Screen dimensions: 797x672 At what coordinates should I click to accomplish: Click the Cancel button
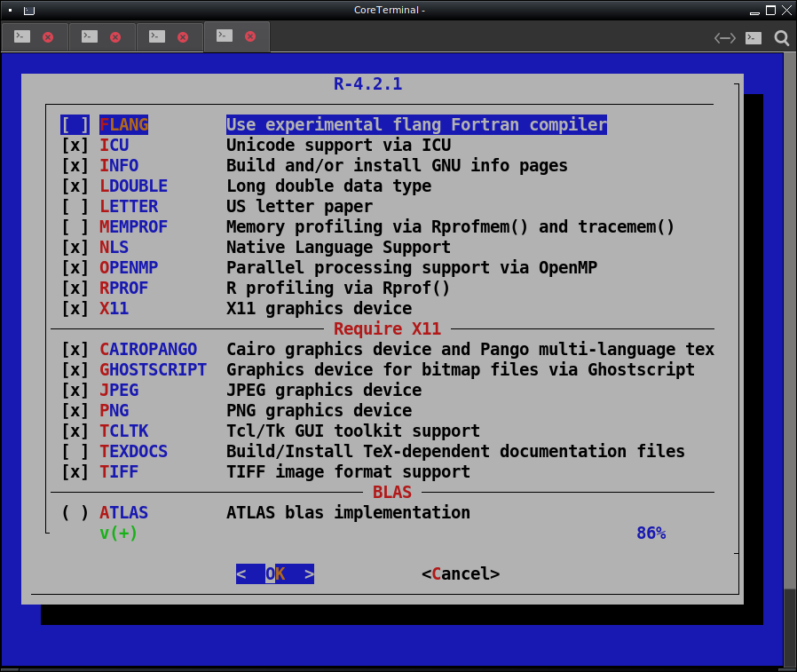(461, 573)
